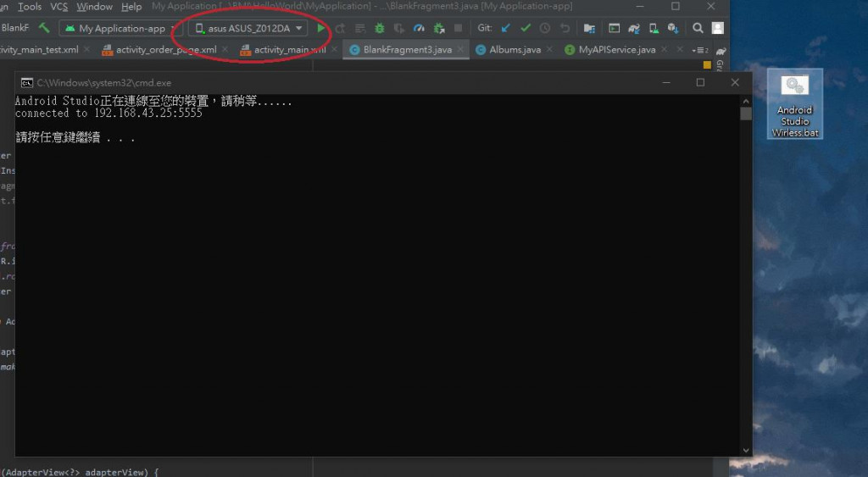This screenshot has width=868, height=477.
Task: Show hidden editor tabs list dropdown
Action: tap(700, 50)
